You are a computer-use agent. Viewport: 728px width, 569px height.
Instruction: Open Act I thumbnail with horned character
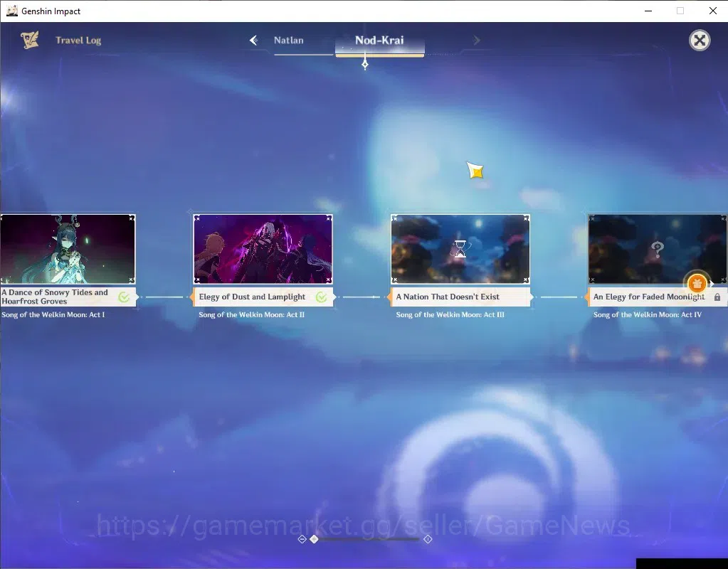(68, 249)
